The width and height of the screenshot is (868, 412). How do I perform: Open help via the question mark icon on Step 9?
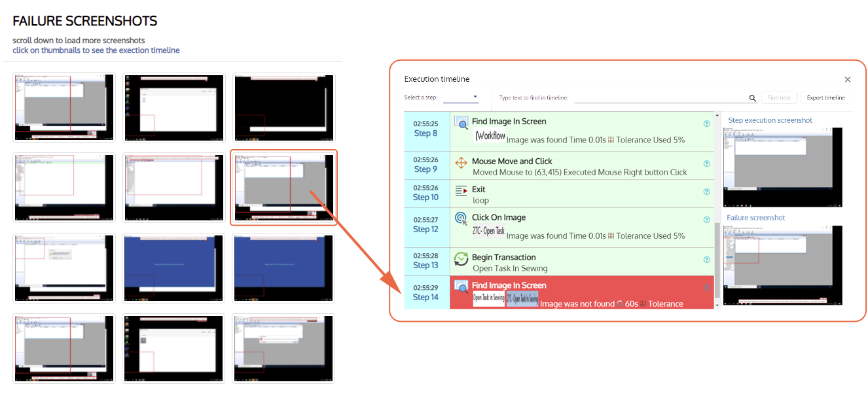[x=706, y=163]
